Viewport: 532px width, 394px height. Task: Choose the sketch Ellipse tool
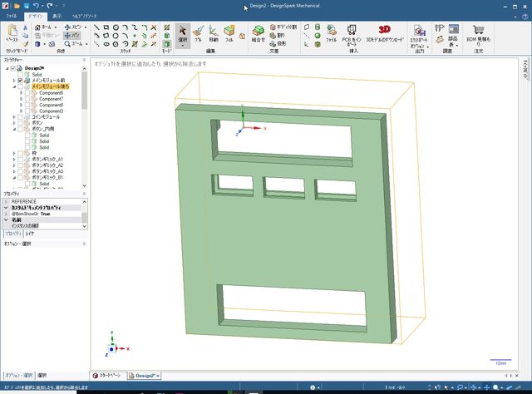pos(106,44)
